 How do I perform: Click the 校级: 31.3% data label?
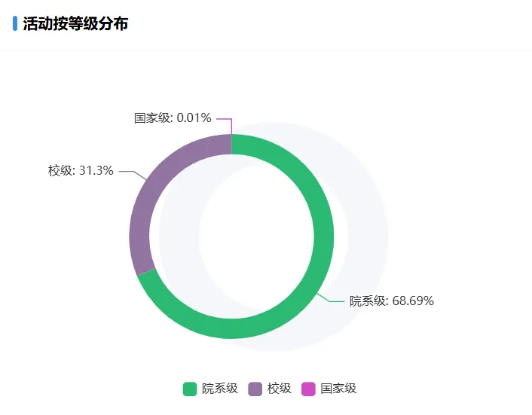tap(81, 171)
